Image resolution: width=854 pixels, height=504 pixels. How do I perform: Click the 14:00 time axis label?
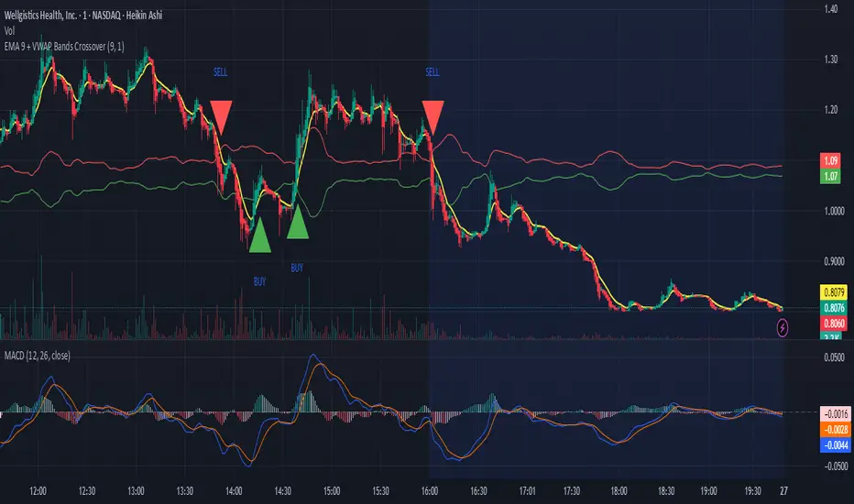234,491
